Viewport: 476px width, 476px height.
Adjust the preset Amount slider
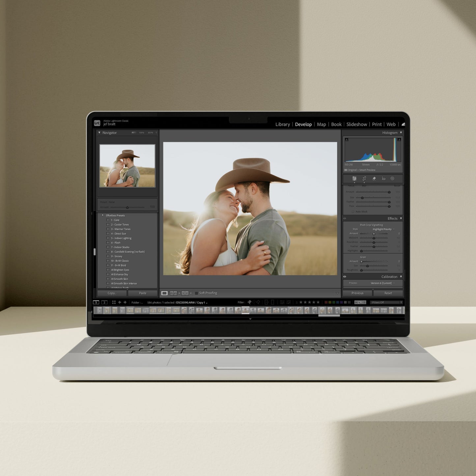click(x=127, y=207)
